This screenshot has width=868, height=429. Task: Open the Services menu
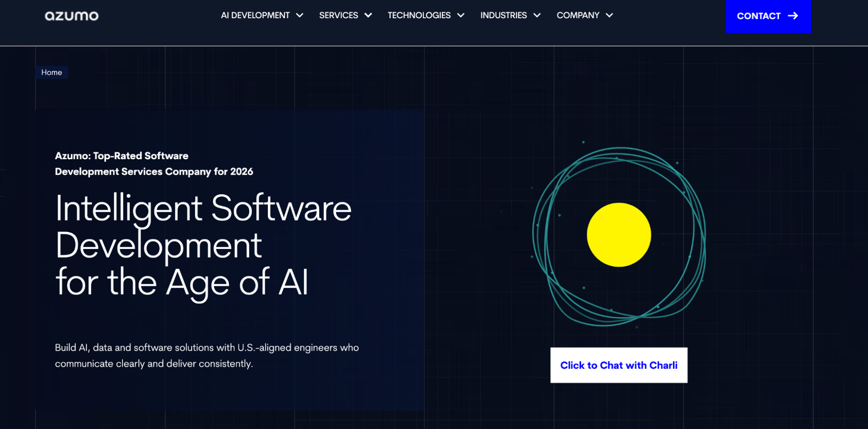[x=346, y=15]
